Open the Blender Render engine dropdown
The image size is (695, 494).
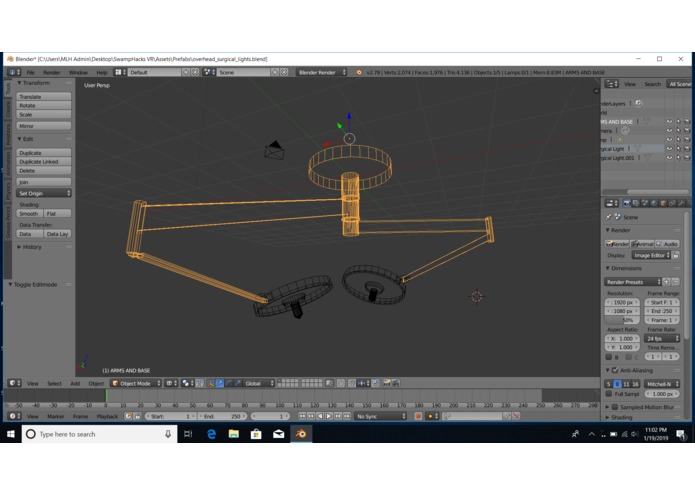[x=321, y=72]
